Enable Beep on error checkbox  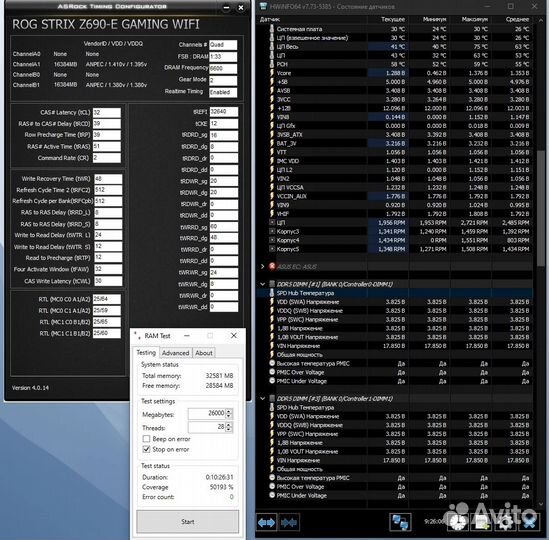point(146,439)
